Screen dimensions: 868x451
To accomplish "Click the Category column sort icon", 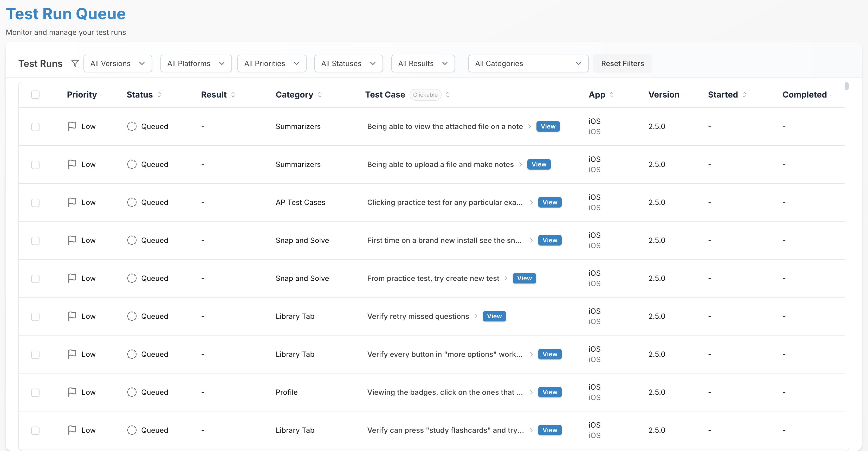I will click(x=320, y=95).
